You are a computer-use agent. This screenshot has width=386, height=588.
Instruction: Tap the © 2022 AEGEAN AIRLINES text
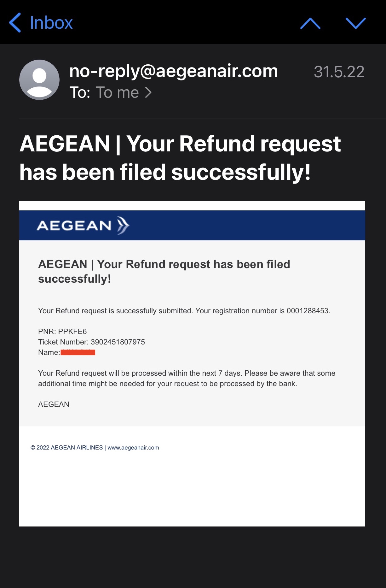pos(66,448)
